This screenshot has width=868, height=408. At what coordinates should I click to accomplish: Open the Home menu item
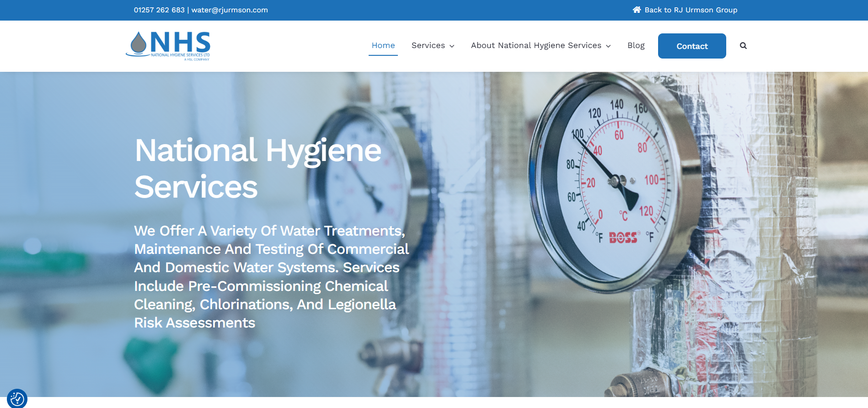click(383, 45)
